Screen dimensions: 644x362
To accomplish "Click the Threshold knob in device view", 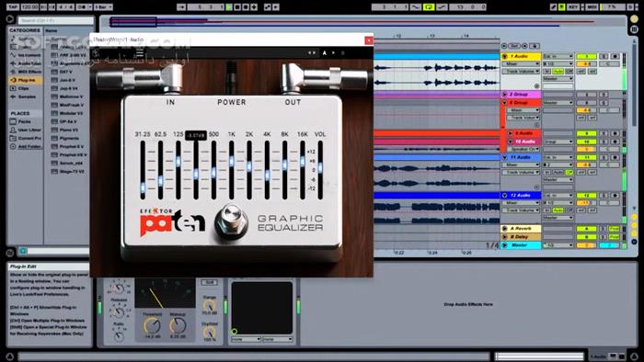I will tap(152, 326).
